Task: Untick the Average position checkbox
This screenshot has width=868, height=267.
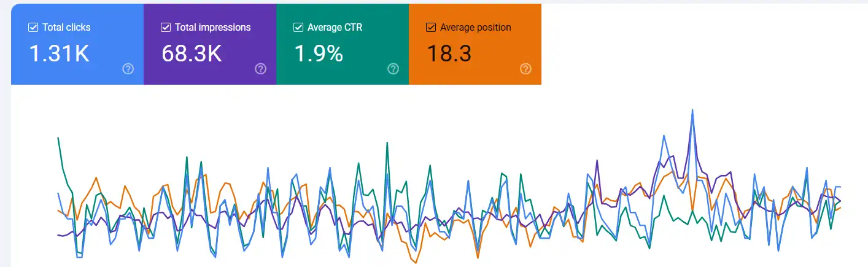Action: point(431,28)
